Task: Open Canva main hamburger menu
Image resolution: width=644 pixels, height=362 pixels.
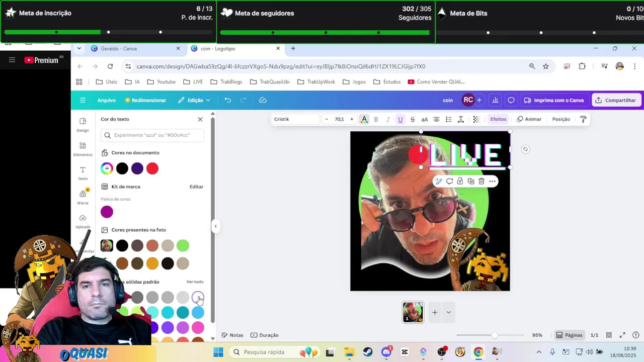Action: coord(83,100)
